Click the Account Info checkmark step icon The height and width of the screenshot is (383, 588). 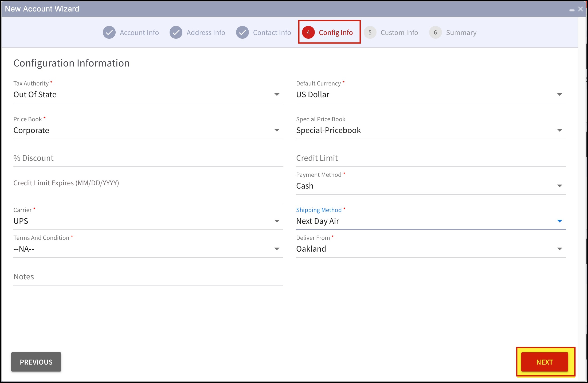109,33
